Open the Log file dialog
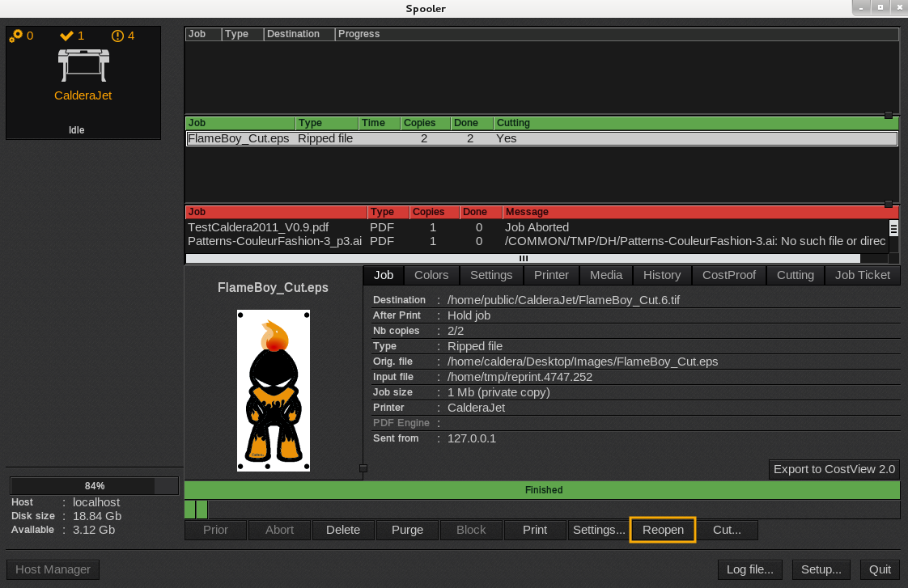 click(749, 569)
